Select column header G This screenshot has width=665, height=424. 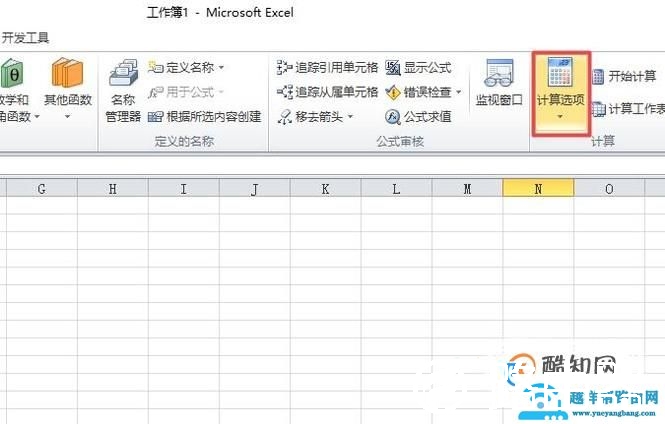42,189
